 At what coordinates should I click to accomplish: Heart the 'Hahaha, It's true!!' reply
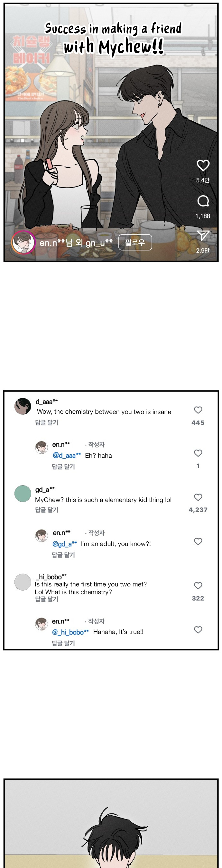pyautogui.click(x=198, y=630)
